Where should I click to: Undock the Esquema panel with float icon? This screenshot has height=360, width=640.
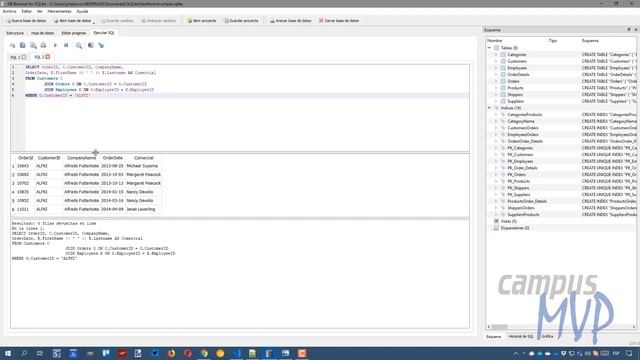coord(629,30)
